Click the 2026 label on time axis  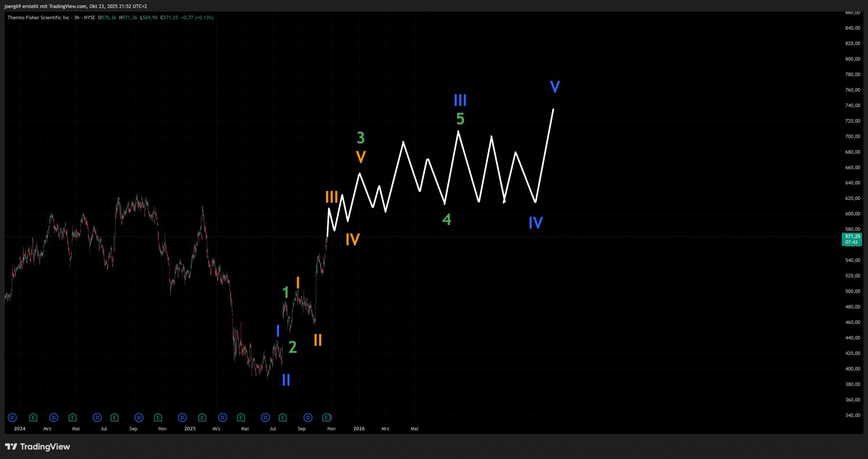(x=359, y=428)
